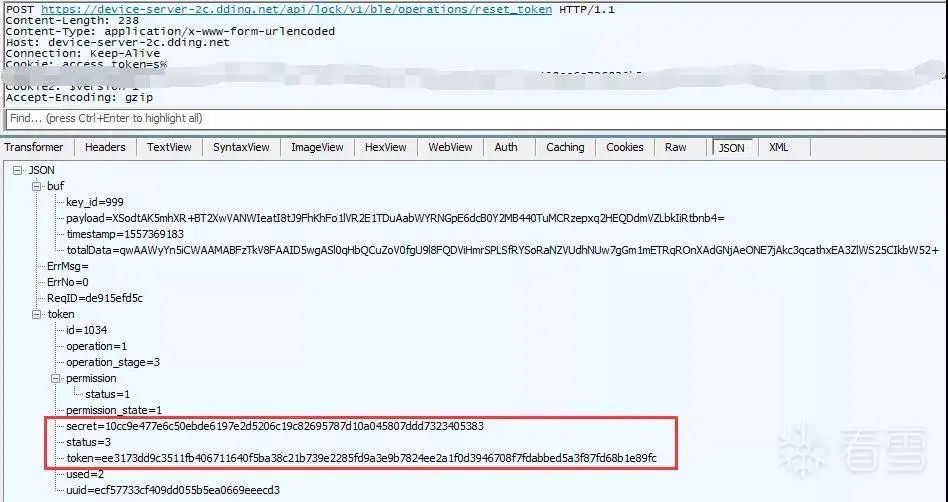Select the id=1034 tree row
The width and height of the screenshot is (948, 502).
[86, 330]
